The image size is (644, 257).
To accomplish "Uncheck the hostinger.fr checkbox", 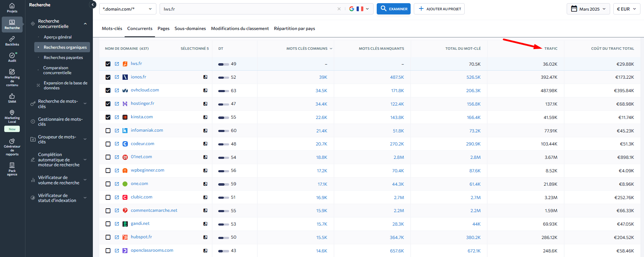I will pos(108,104).
